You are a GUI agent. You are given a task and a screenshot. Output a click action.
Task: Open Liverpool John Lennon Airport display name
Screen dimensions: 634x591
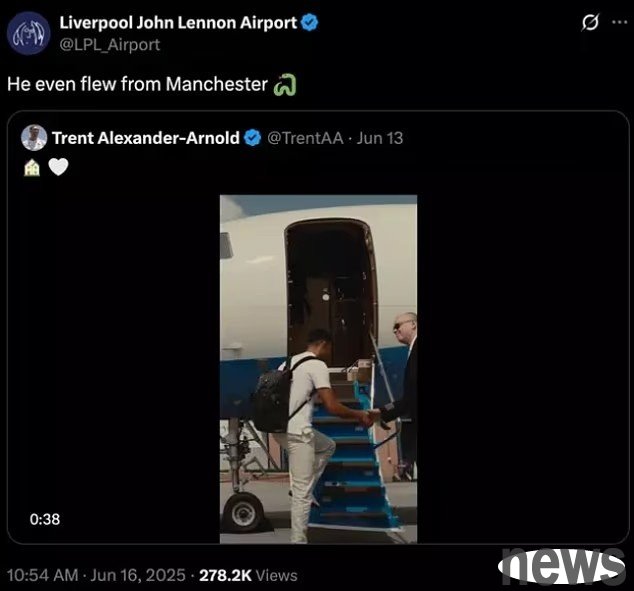[x=178, y=23]
